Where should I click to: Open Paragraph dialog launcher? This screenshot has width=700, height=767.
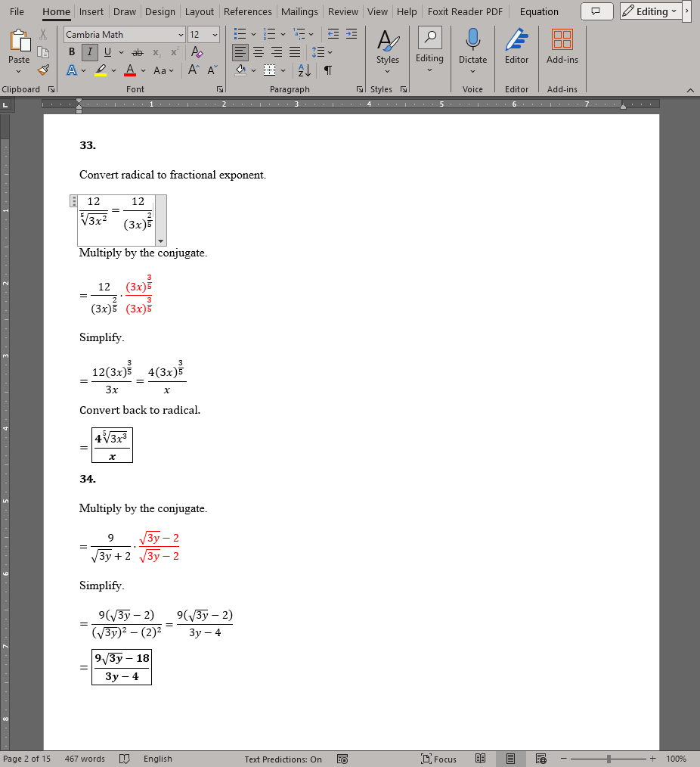360,89
